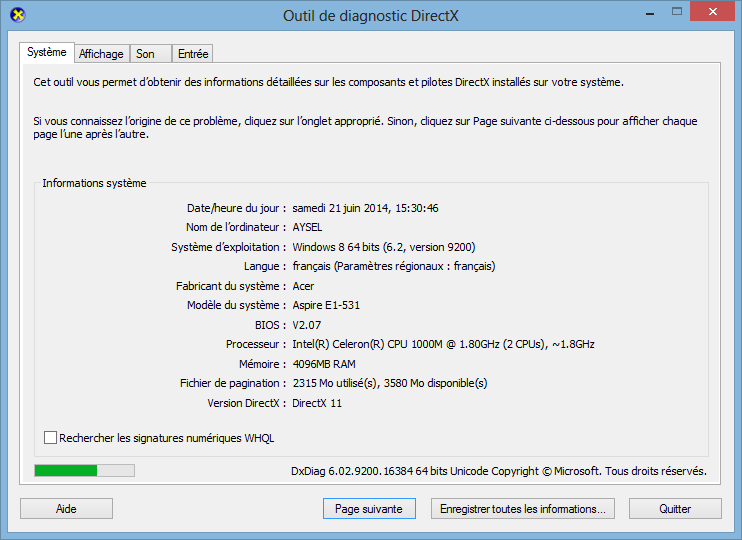Open the Affichage tab

click(x=101, y=54)
